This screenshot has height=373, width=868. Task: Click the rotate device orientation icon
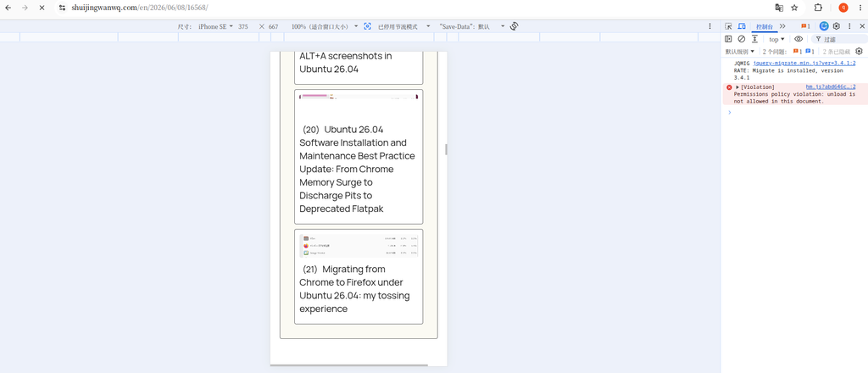tap(514, 26)
